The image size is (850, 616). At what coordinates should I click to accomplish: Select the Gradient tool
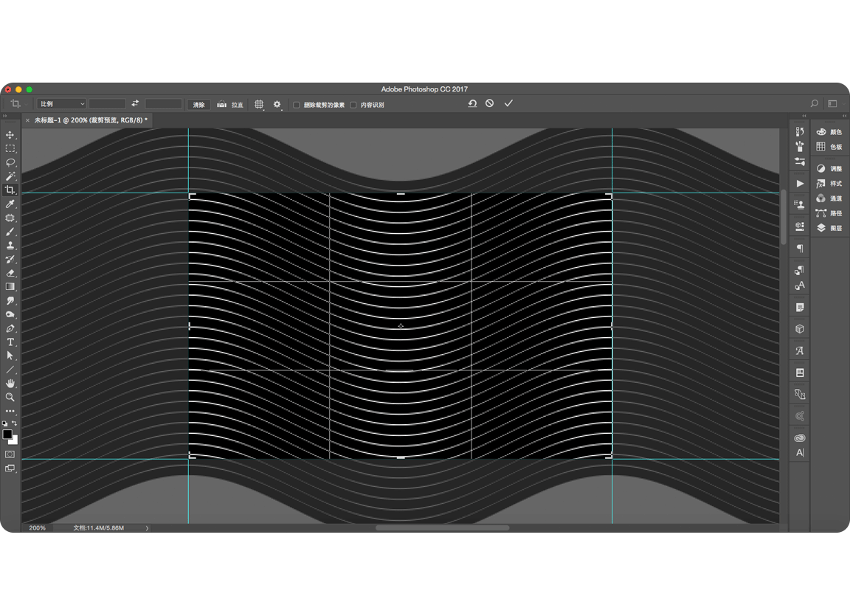(x=10, y=287)
